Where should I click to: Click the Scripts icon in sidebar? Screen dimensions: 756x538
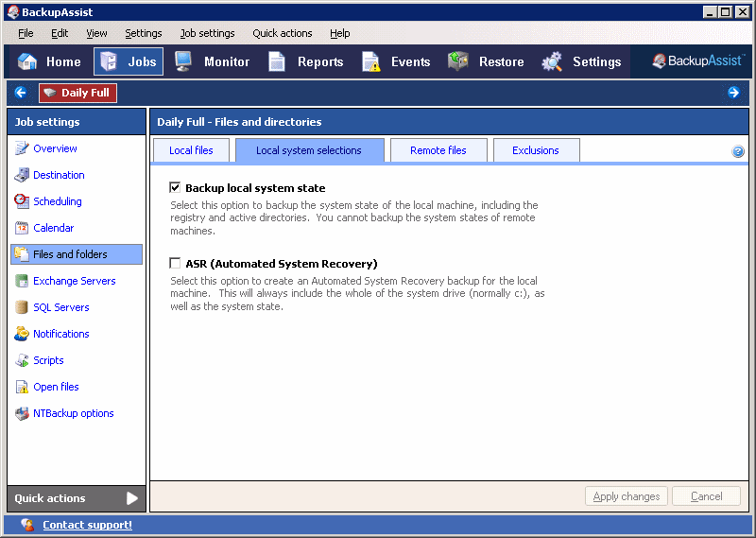(x=22, y=360)
